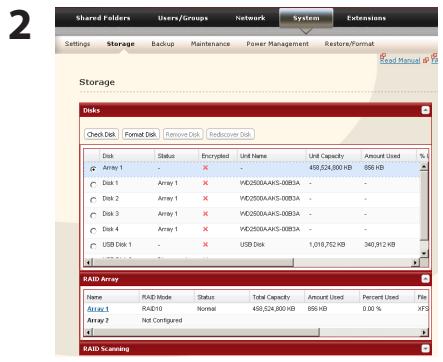
Task: Click the RAID Array scrollbar right arrow
Action: (x=424, y=332)
